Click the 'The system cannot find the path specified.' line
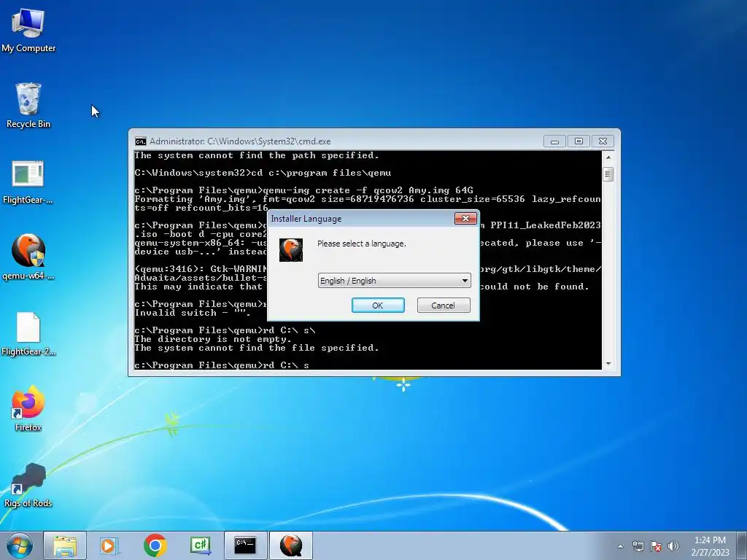747x560 pixels. 257,155
